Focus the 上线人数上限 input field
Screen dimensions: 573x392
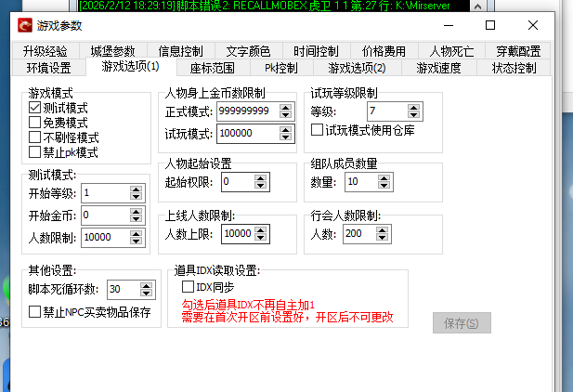[237, 233]
